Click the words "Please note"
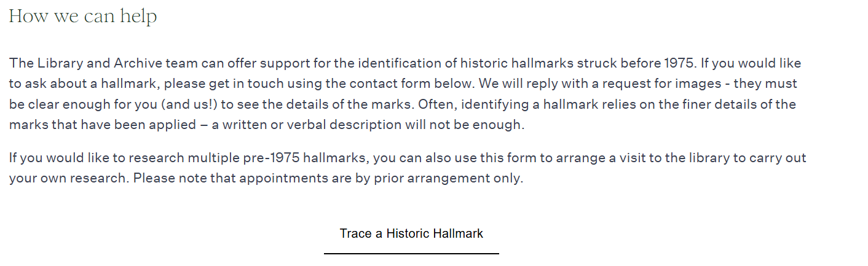 [167, 179]
